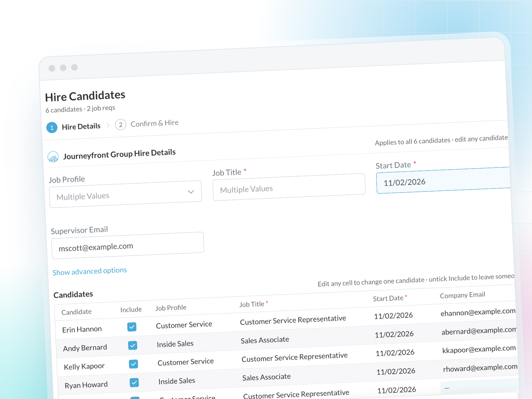Click the Job Title input field
This screenshot has height=399, width=532.
(x=289, y=187)
